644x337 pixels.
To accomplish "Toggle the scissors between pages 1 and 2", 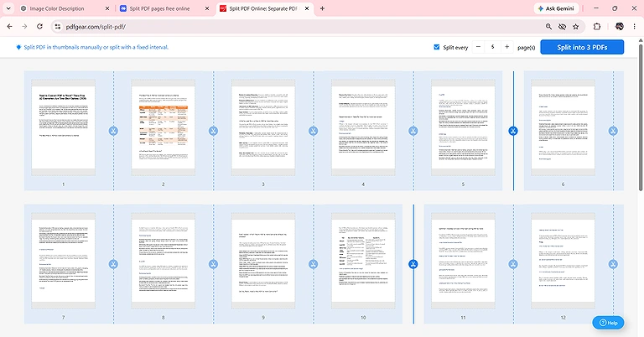I will click(x=113, y=131).
